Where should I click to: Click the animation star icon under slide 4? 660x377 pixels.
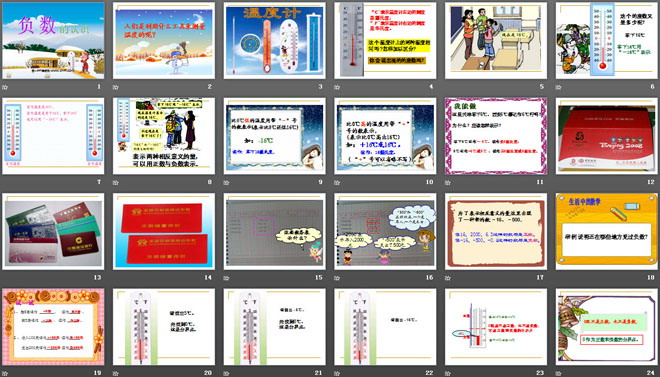point(337,88)
